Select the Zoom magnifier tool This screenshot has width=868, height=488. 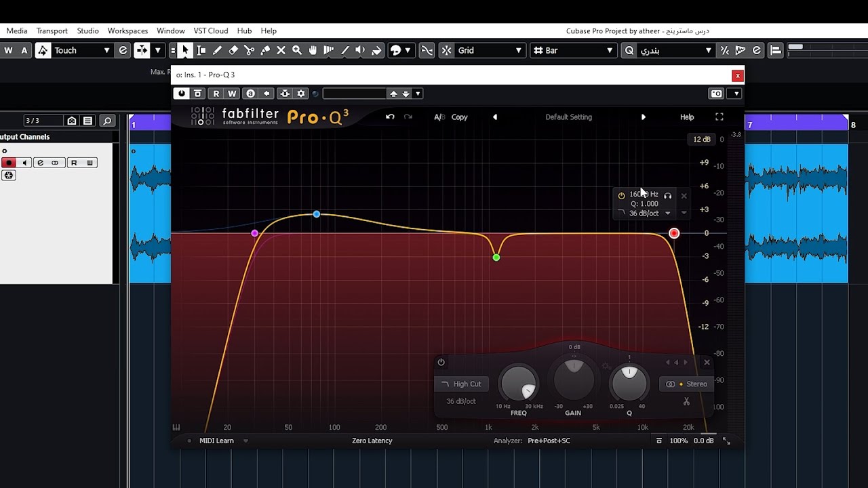(x=297, y=50)
